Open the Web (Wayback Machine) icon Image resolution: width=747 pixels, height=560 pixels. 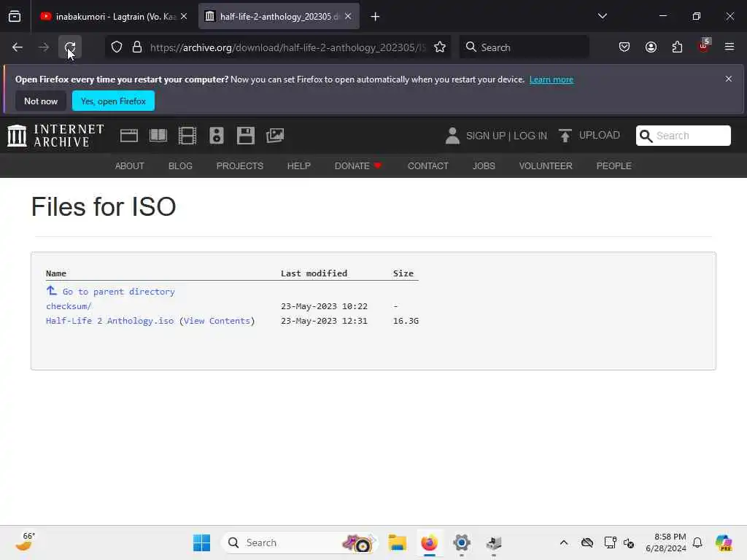128,136
